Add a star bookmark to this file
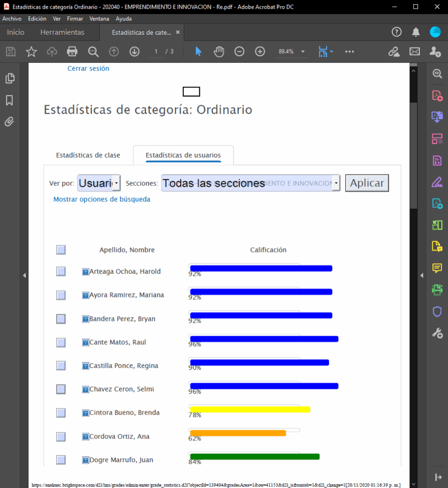This screenshot has width=448, height=488. click(x=31, y=51)
